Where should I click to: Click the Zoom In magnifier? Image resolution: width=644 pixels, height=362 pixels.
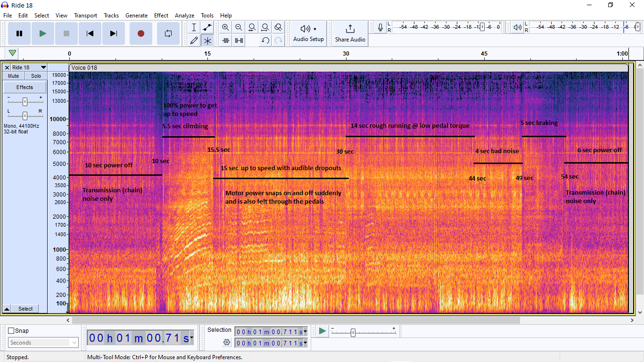click(x=226, y=27)
